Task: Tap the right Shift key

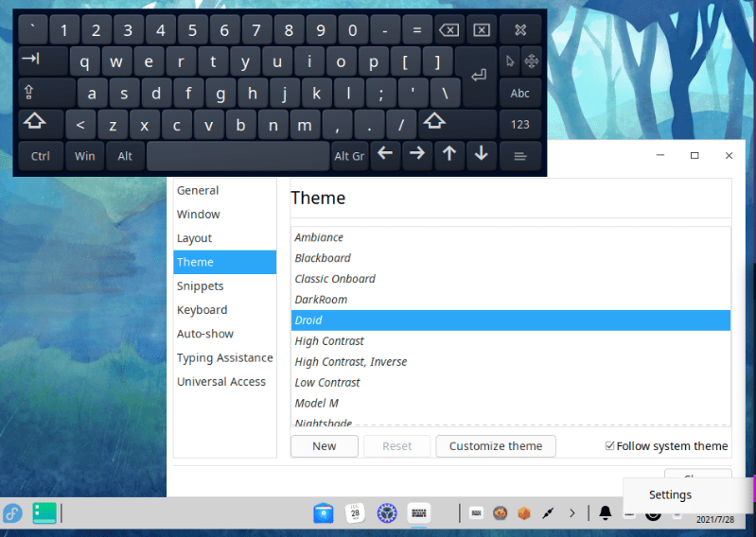Action: click(458, 124)
